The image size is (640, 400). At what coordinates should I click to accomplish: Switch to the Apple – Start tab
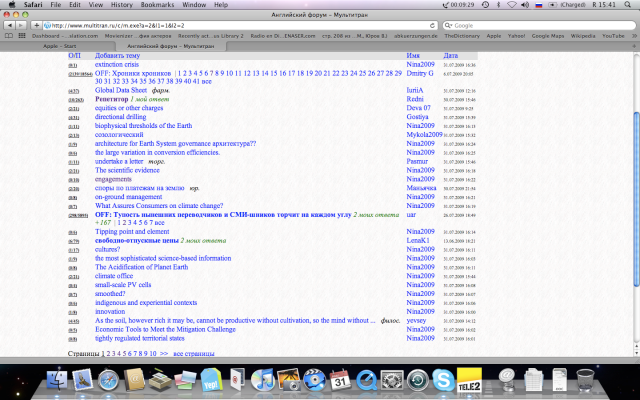[59, 46]
